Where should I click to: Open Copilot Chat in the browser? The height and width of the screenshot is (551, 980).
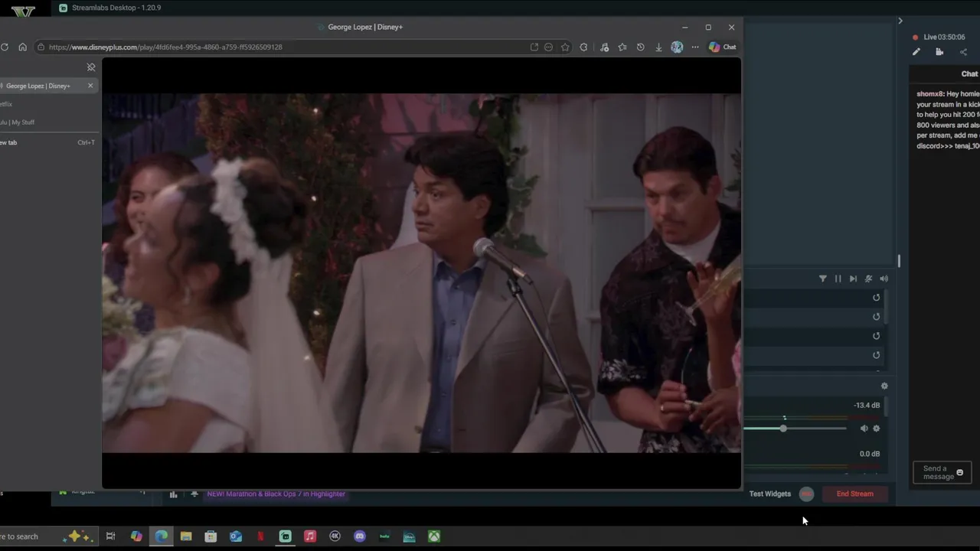tap(722, 47)
